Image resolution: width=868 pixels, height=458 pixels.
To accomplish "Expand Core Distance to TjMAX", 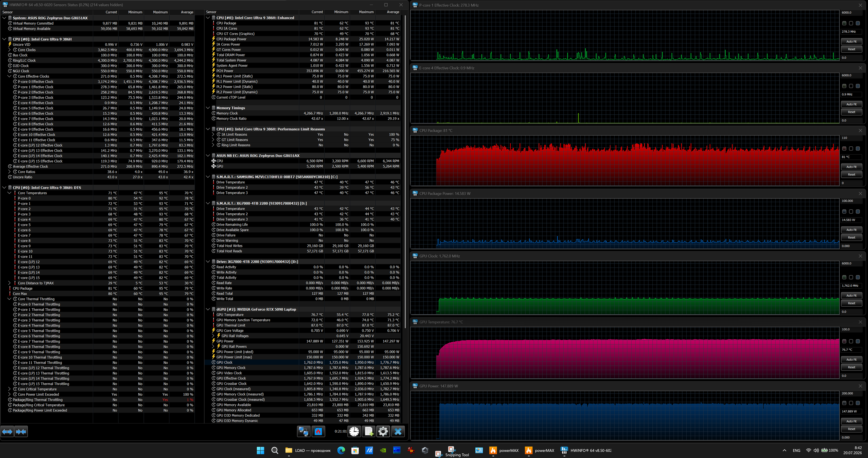I will coord(10,283).
